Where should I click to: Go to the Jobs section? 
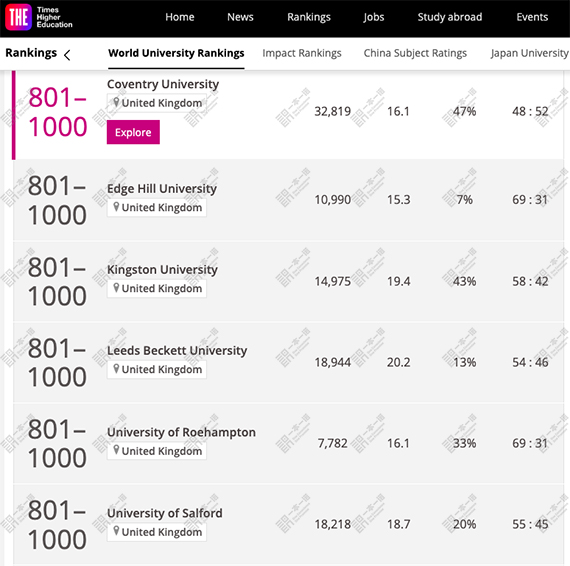374,17
